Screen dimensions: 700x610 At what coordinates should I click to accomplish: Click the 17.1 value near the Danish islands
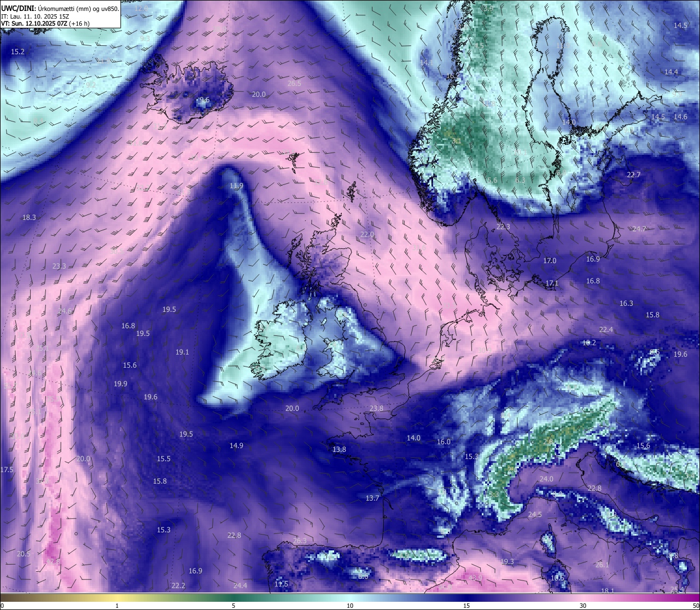[552, 283]
